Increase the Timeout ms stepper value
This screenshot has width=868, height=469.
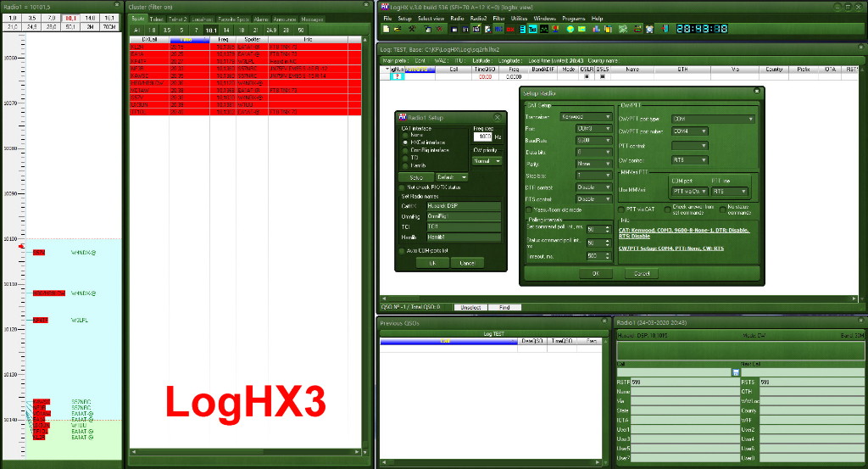tap(606, 253)
